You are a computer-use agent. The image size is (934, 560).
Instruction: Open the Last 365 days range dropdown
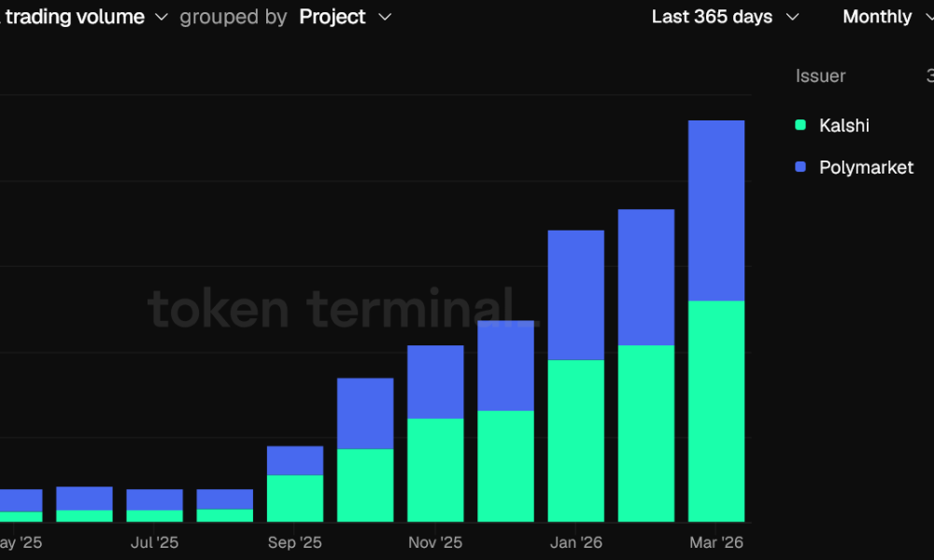click(725, 17)
